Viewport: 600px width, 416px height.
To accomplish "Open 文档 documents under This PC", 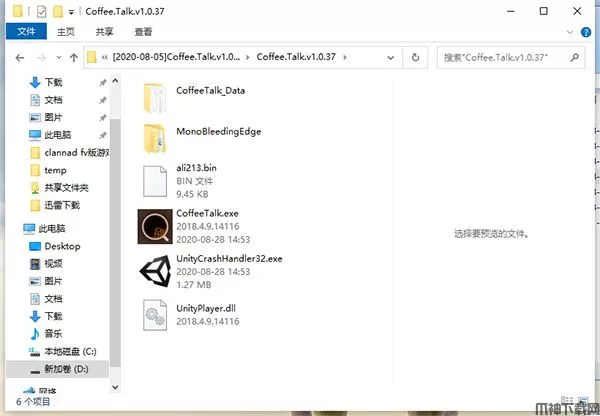I will (x=46, y=299).
